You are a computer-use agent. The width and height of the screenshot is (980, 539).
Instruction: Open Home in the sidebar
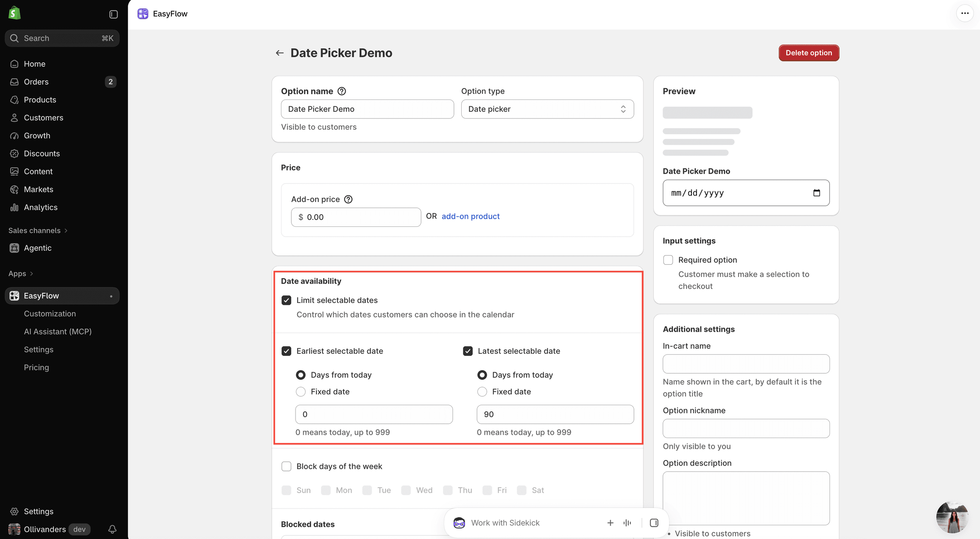62,64
